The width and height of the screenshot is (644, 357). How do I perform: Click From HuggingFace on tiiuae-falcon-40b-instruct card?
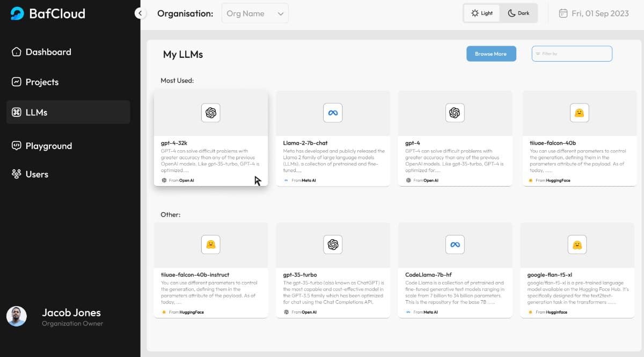183,312
